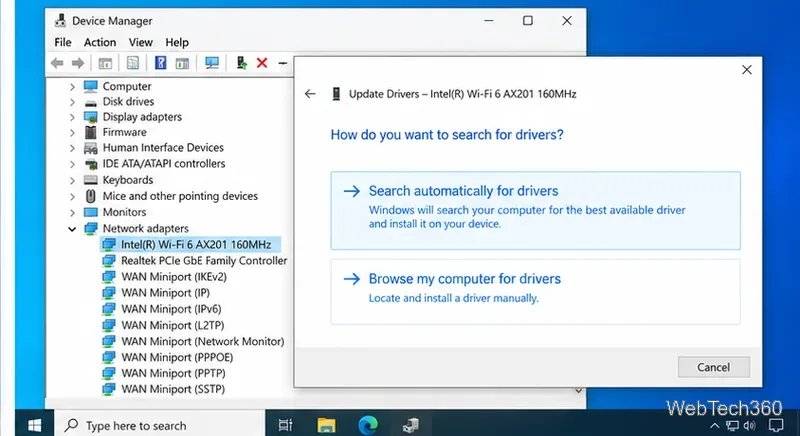
Task: Click the Display adapters category icon
Action: (91, 117)
